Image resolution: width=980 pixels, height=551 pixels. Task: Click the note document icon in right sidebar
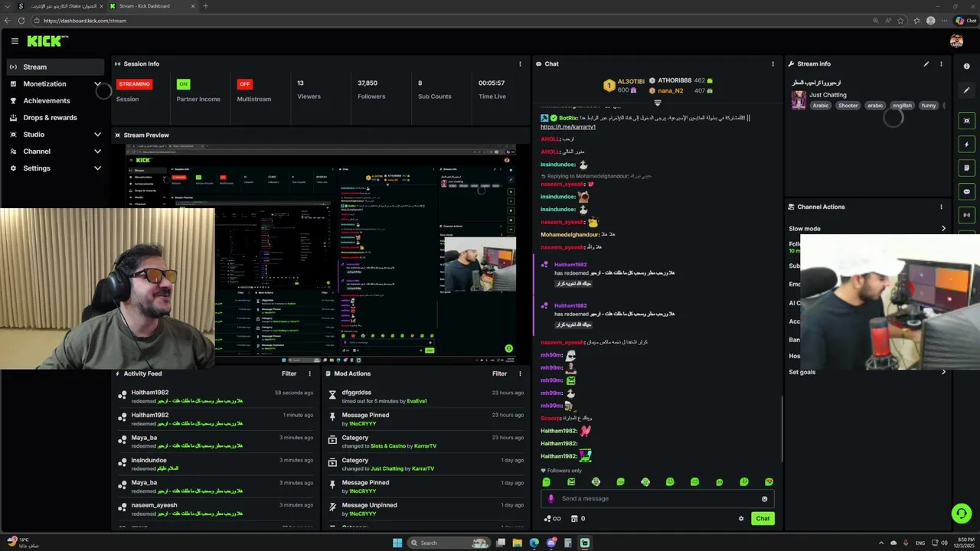point(967,168)
